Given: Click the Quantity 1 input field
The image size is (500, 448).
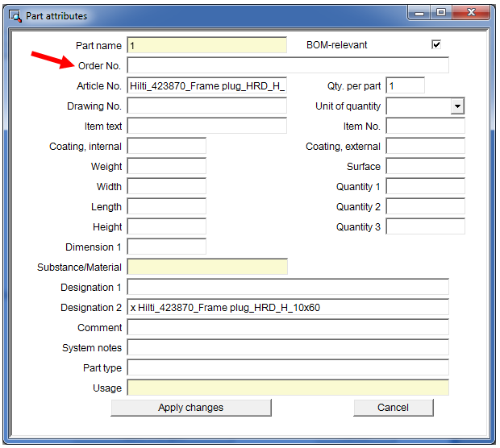Looking at the screenshot, I should pyautogui.click(x=425, y=186).
